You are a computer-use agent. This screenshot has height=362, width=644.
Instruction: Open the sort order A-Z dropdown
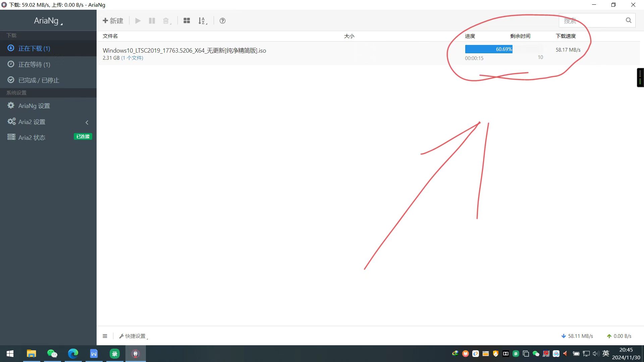click(202, 21)
